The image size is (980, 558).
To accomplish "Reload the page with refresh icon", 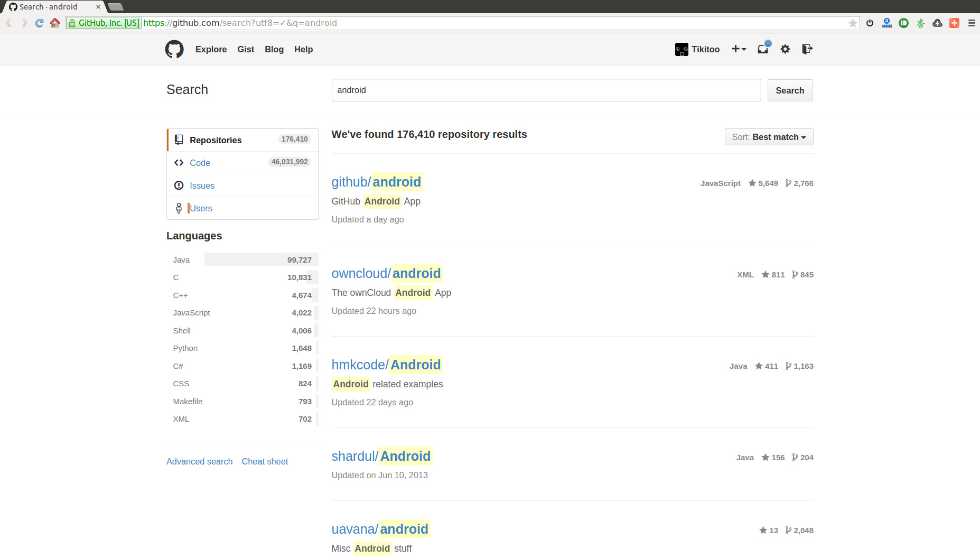I will tap(39, 23).
